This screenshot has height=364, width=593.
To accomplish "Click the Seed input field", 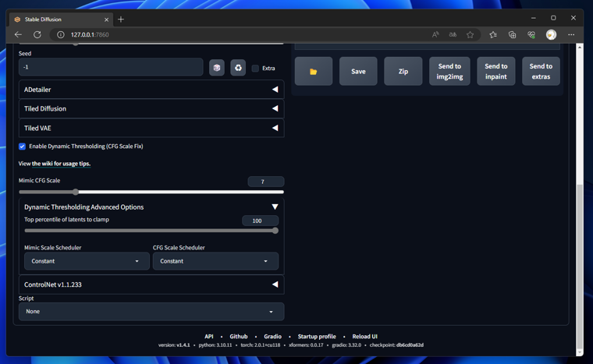I will (x=111, y=67).
